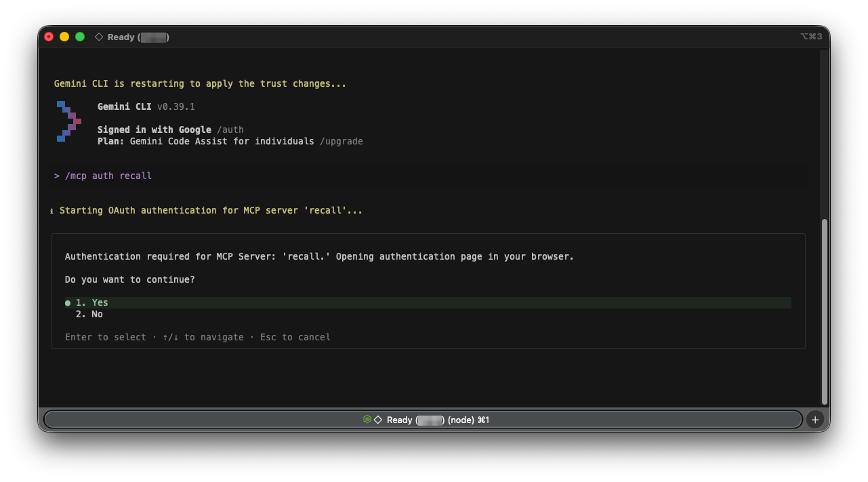The width and height of the screenshot is (868, 482).
Task: Click "Gemini CLI is restarting" message
Action: coord(200,83)
